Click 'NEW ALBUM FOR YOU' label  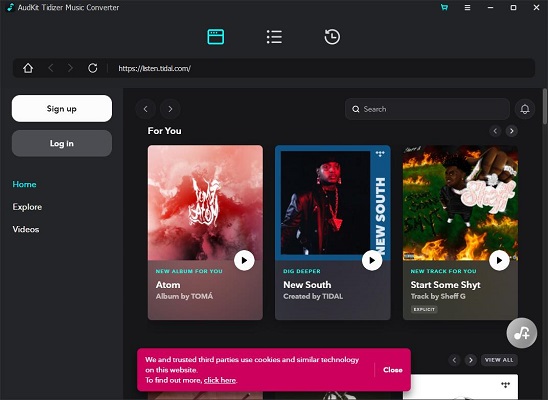[x=189, y=271]
